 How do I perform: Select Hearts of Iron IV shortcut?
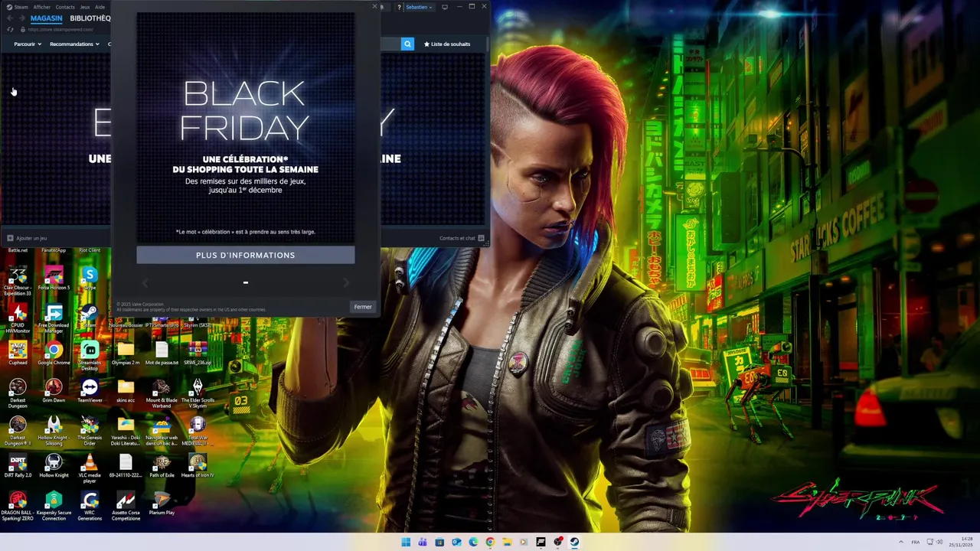(198, 466)
